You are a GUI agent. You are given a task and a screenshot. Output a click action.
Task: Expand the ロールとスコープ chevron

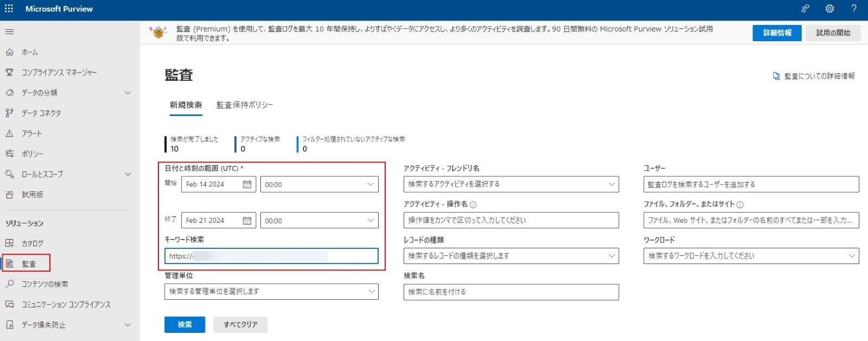(x=128, y=174)
